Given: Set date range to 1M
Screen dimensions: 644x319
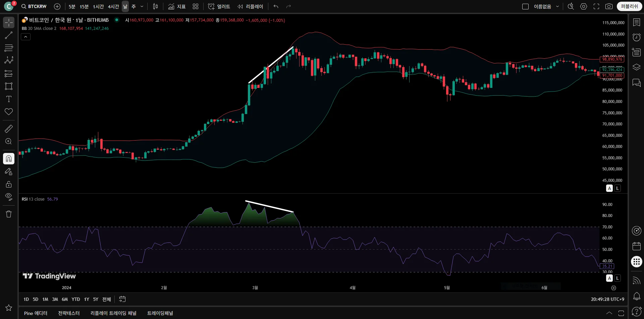Looking at the screenshot, I should tap(45, 299).
